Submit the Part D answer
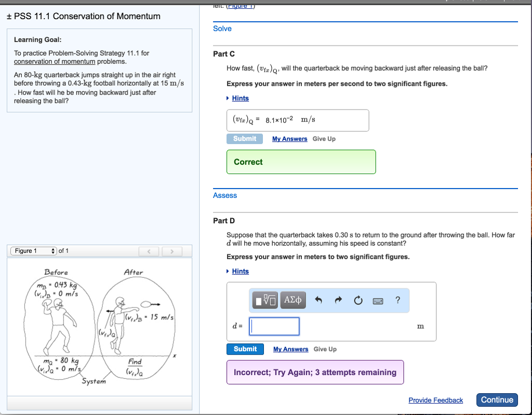The image size is (532, 415). (245, 349)
